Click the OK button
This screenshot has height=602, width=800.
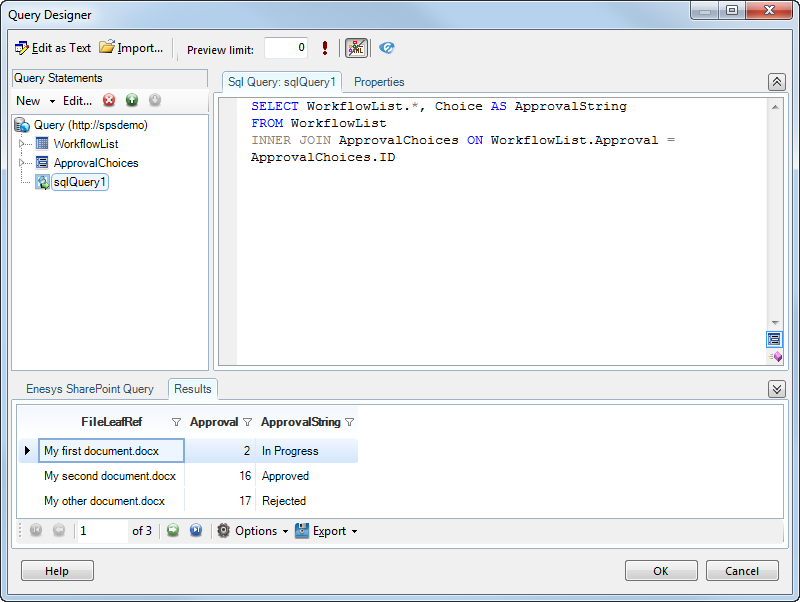coord(661,571)
